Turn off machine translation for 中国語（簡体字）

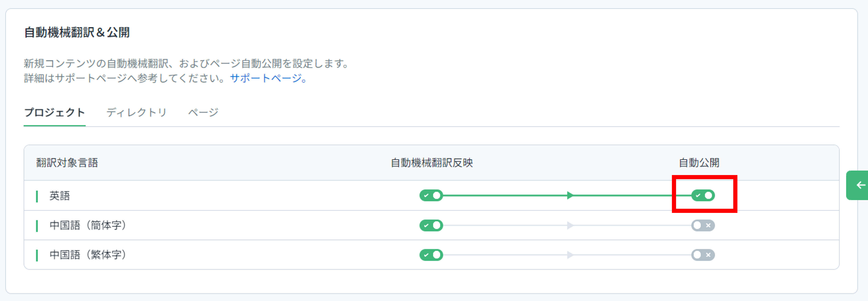click(x=431, y=225)
